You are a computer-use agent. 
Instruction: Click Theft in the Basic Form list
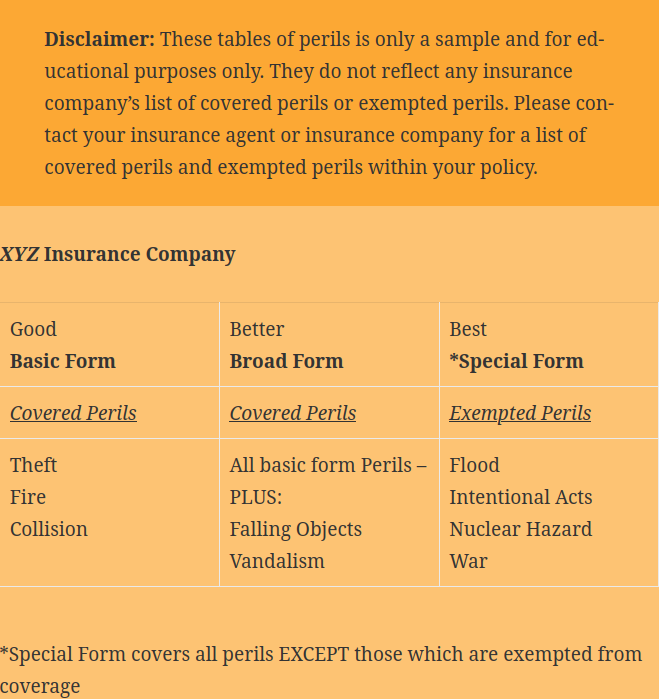[x=34, y=465]
